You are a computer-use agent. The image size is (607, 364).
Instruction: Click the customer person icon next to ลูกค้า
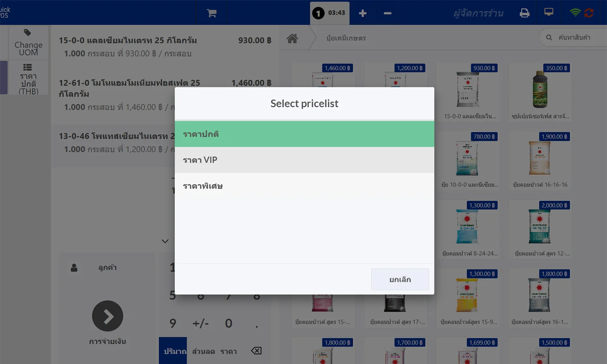point(74,267)
